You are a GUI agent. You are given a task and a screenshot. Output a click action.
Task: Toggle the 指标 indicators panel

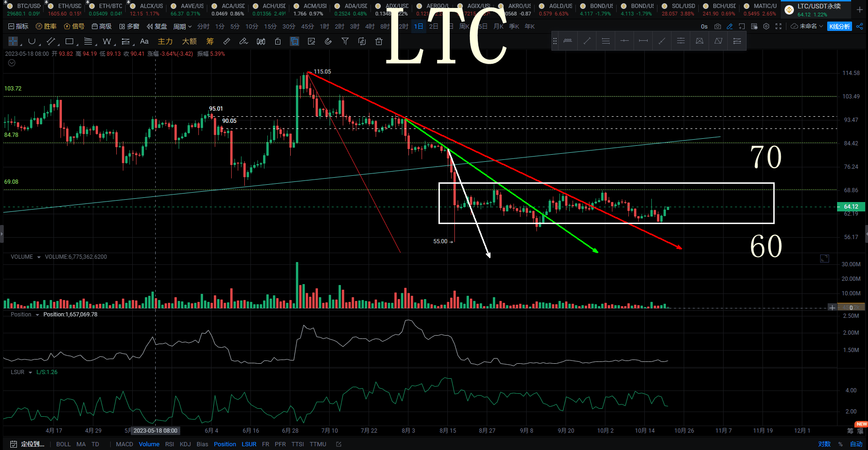click(x=18, y=26)
